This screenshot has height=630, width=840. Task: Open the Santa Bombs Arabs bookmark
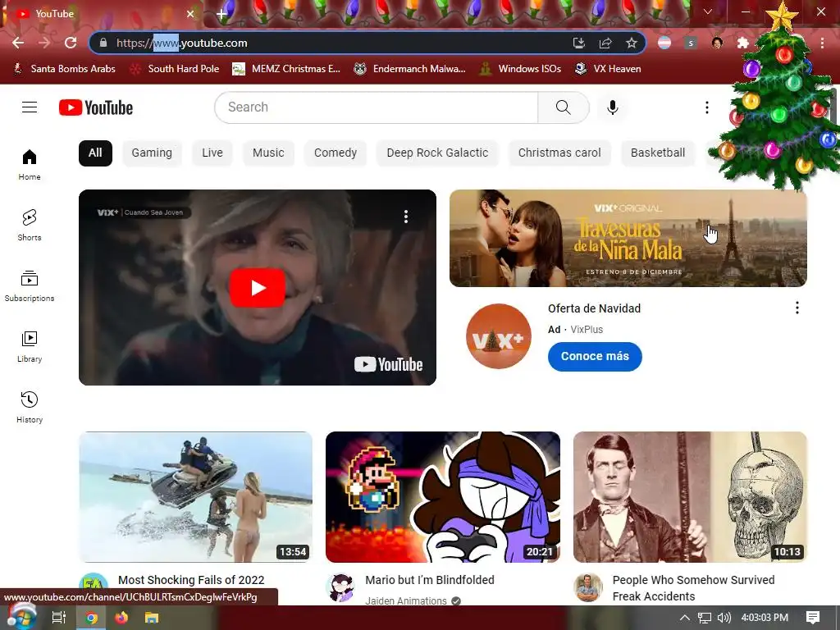pos(64,69)
